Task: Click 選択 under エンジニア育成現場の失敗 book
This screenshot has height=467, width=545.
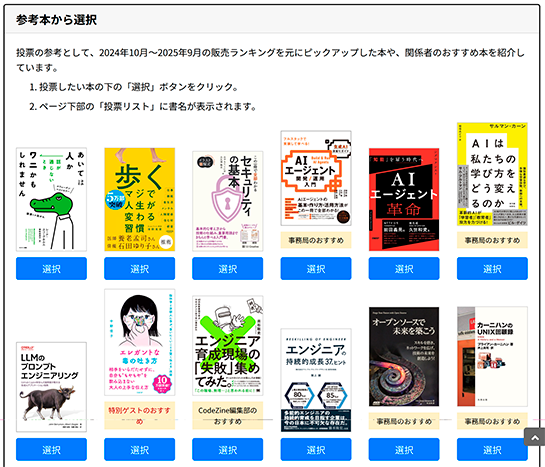Action: (x=228, y=450)
